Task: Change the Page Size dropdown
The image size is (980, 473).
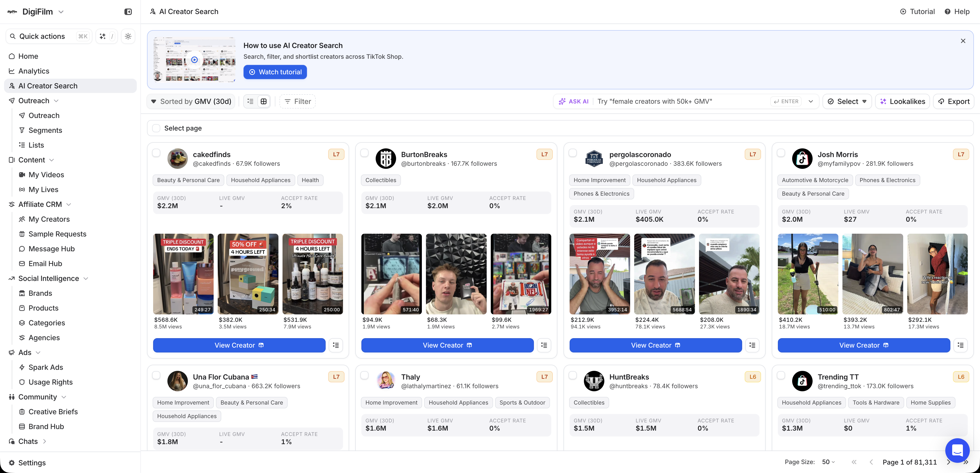Action: [x=828, y=462]
